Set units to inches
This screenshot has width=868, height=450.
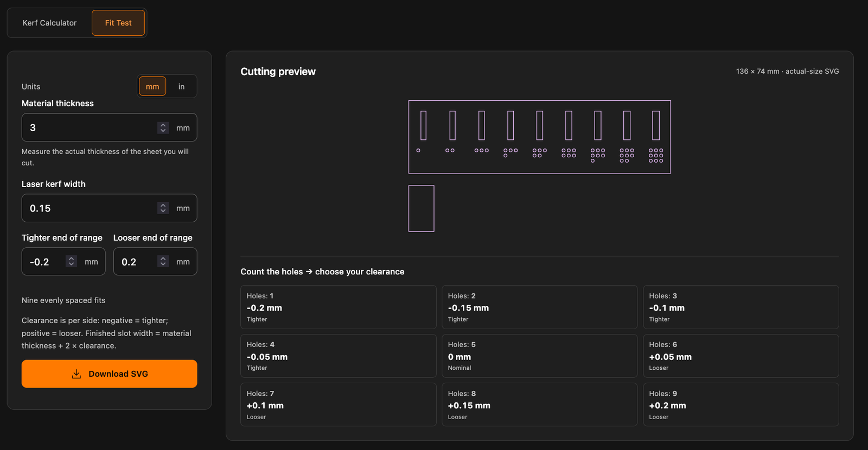(x=181, y=86)
